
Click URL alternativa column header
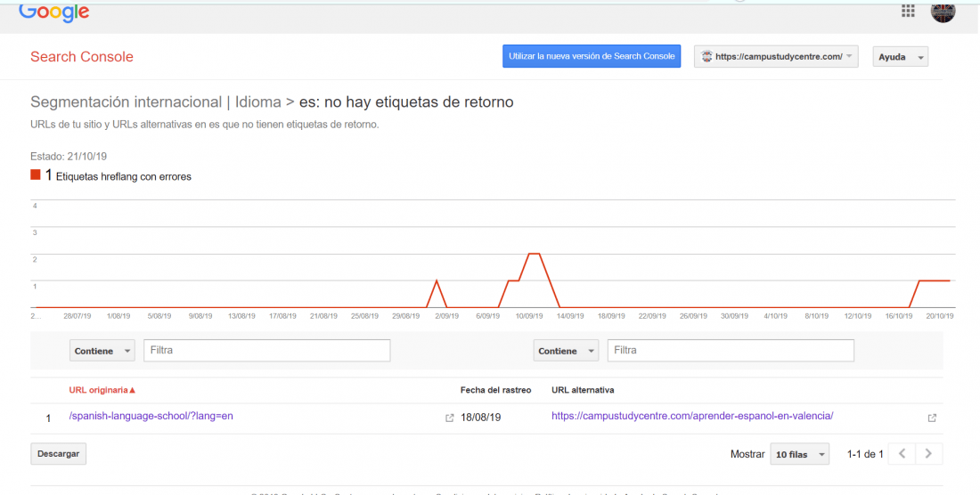[x=583, y=390]
